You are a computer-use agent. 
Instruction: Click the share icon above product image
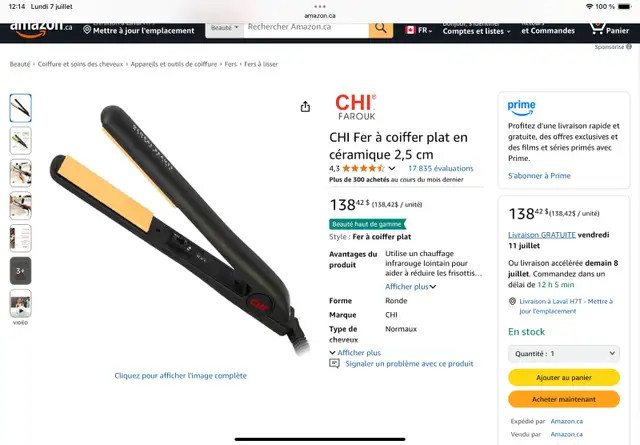305,107
